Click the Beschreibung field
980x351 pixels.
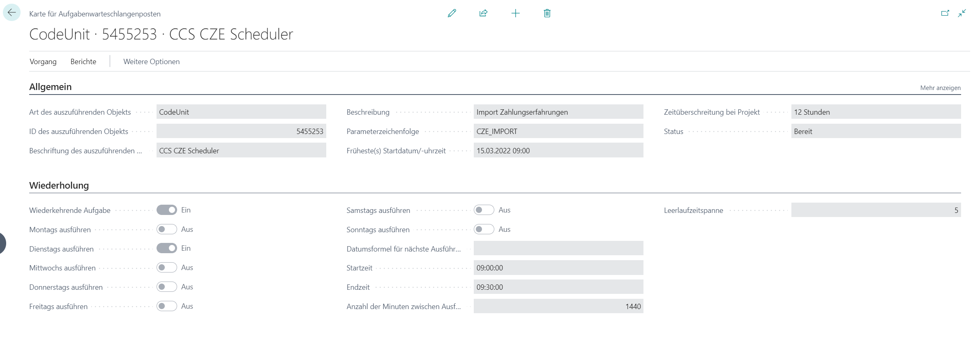[558, 112]
